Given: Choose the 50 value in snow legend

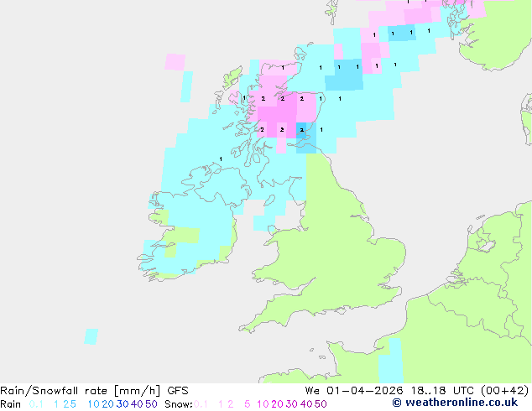Looking at the screenshot, I should click(321, 404).
